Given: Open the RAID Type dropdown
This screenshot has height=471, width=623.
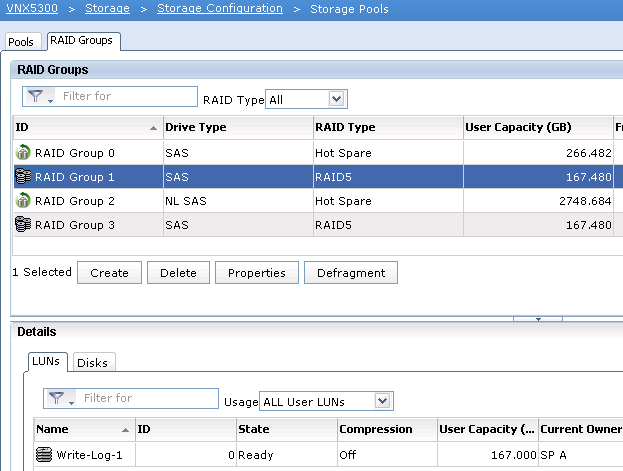Looking at the screenshot, I should tap(337, 99).
